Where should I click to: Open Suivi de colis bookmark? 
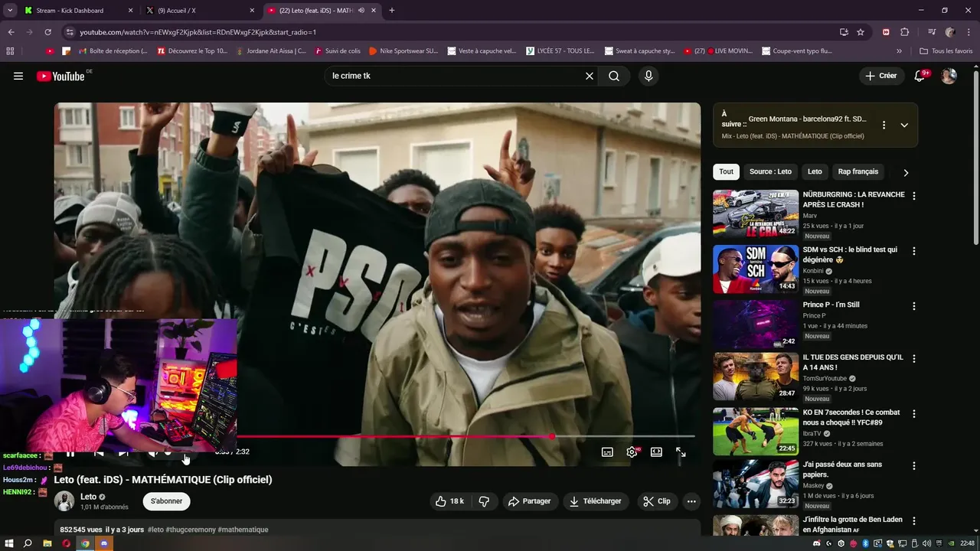point(337,51)
